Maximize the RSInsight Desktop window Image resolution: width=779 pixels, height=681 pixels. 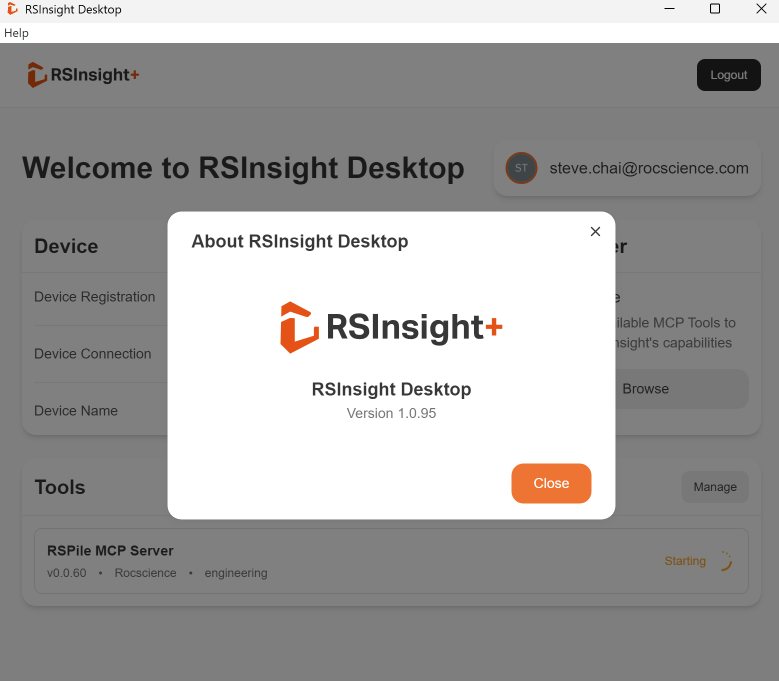tap(714, 9)
